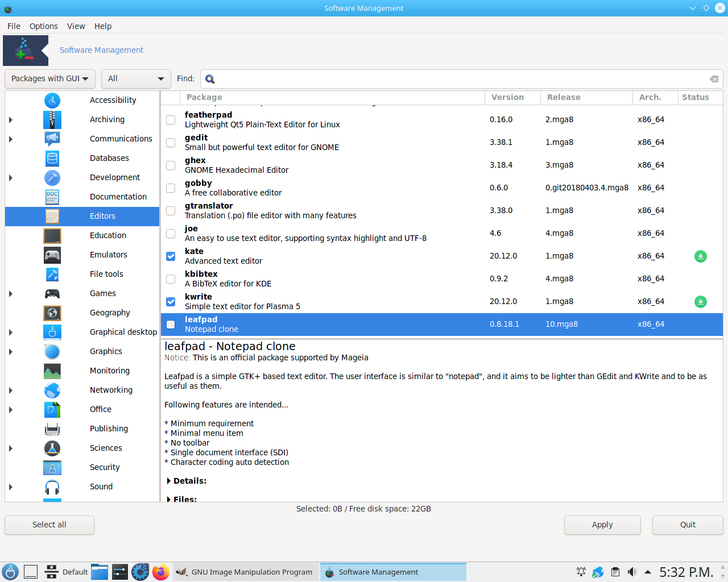This screenshot has width=728, height=582.
Task: Tick the featherpad package checkbox
Action: tap(171, 120)
